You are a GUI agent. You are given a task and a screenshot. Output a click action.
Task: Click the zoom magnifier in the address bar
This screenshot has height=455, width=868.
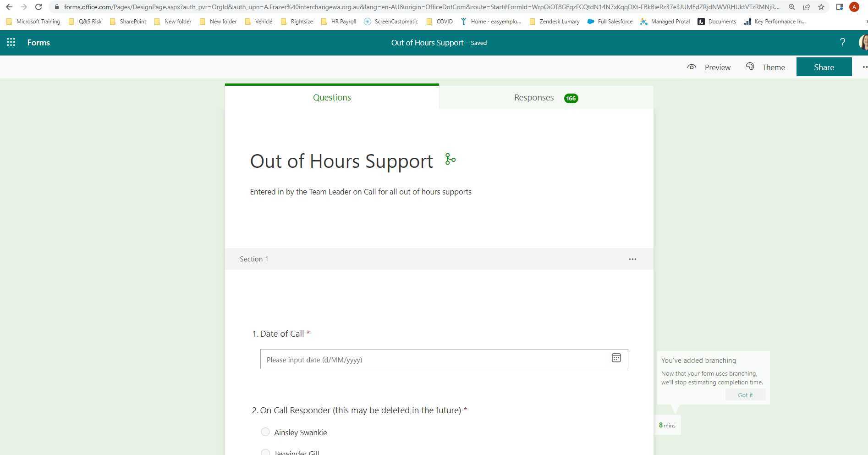tap(791, 7)
